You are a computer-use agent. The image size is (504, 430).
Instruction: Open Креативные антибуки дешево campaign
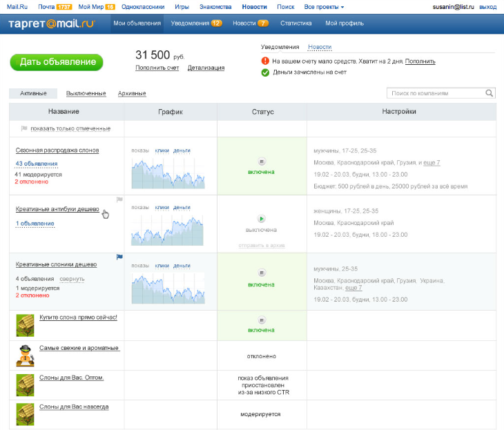coord(57,209)
